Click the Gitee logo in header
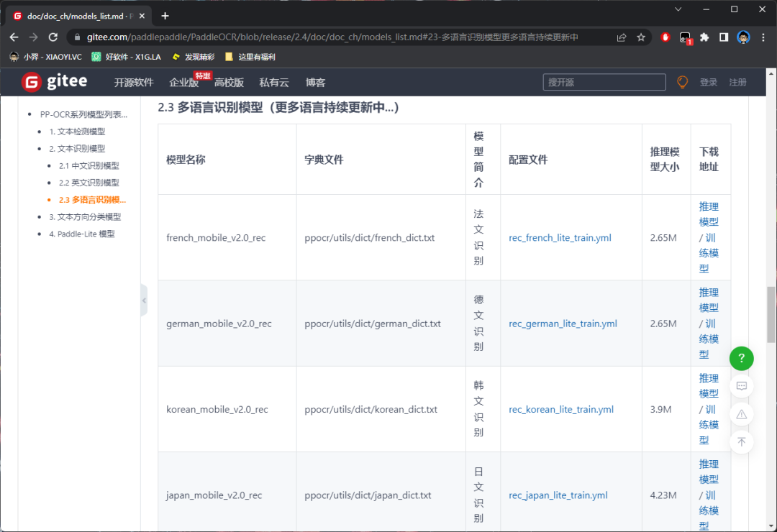This screenshot has height=532, width=777. click(54, 82)
